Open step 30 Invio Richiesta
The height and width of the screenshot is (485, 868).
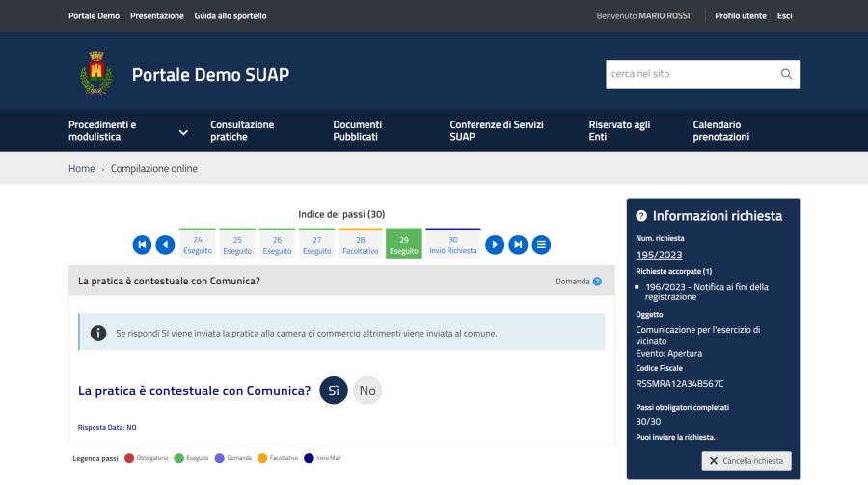pos(452,245)
